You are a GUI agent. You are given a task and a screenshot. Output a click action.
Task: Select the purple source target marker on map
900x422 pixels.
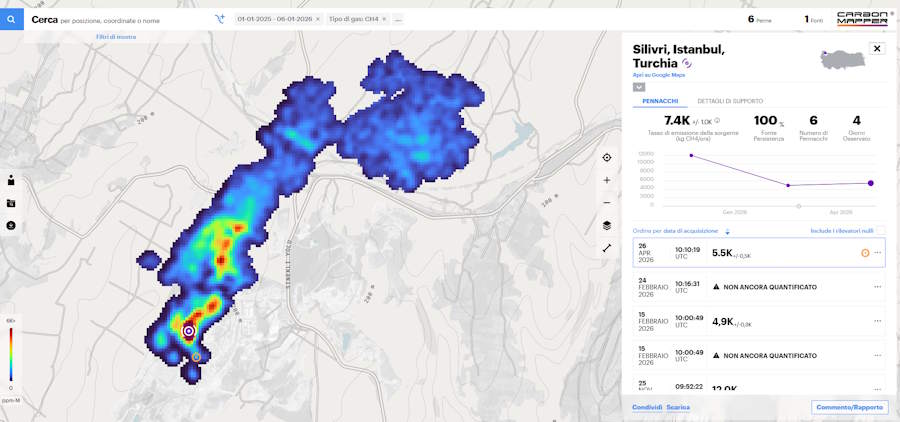189,331
